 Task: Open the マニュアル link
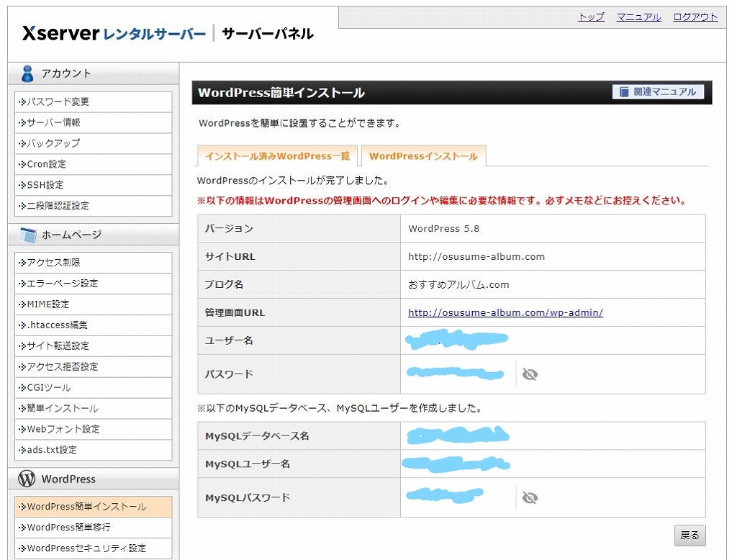pyautogui.click(x=638, y=17)
